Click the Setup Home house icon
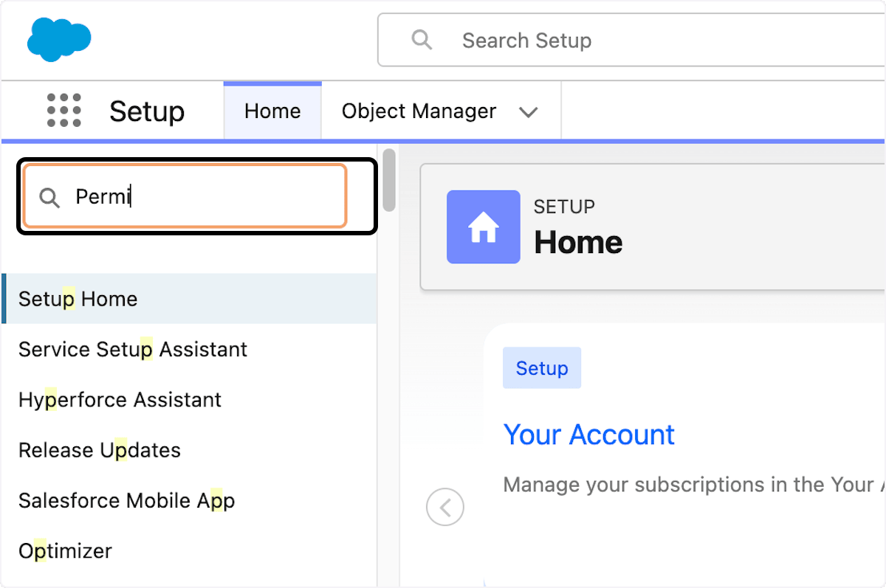Screen dimensions: 886x588 483,226
